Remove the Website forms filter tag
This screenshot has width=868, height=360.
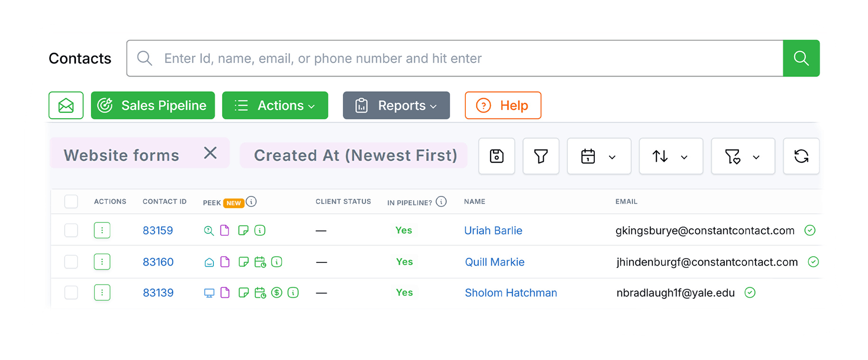[210, 153]
